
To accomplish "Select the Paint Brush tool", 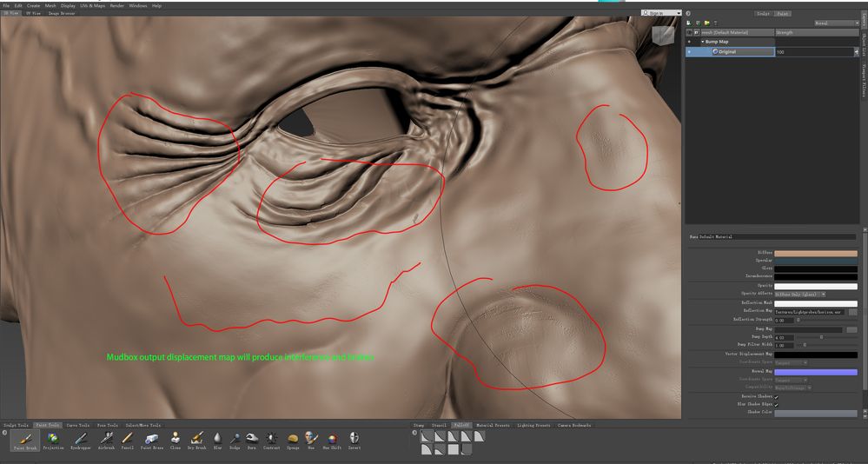I will (x=25, y=441).
